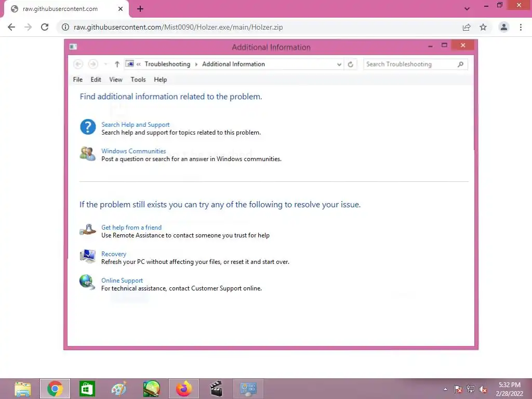532x399 pixels.
Task: Click the Explorer back arrow button
Action: 78,64
